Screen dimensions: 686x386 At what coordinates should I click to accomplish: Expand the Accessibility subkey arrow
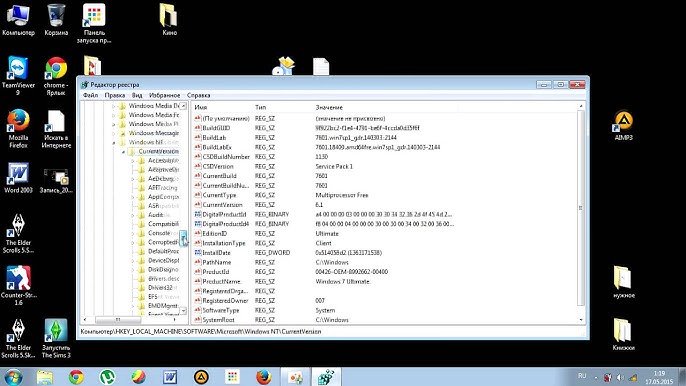[x=133, y=161]
